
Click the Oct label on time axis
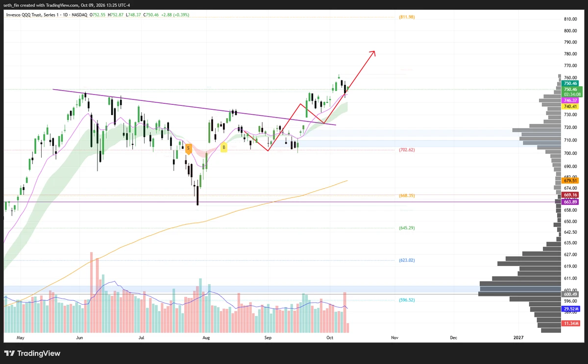(x=330, y=338)
